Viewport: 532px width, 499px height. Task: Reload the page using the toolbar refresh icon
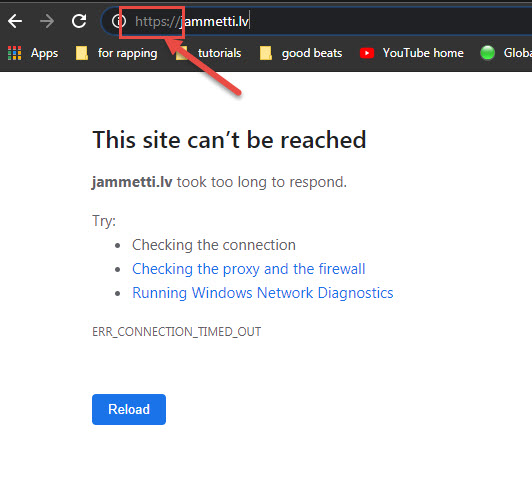point(79,21)
